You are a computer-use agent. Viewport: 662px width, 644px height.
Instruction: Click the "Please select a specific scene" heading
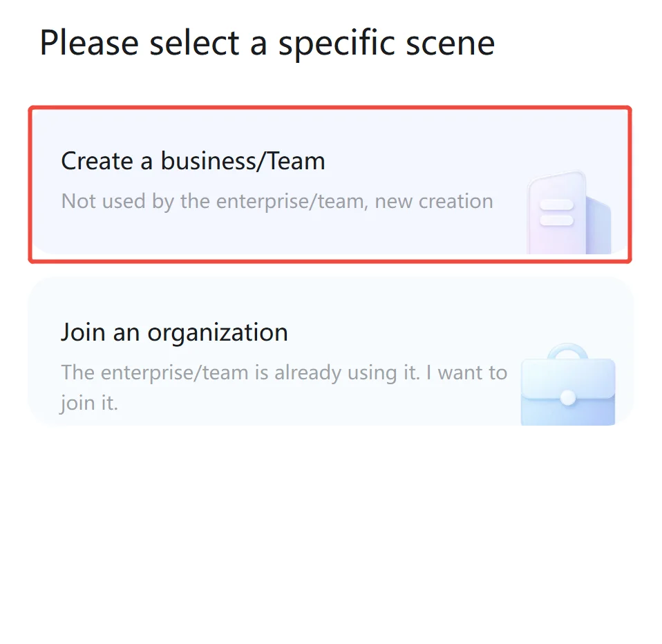click(x=267, y=44)
